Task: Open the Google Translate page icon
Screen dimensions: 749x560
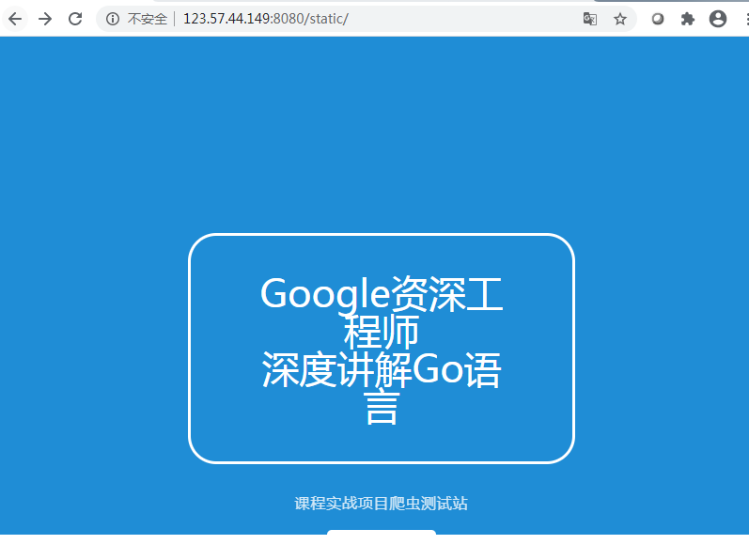Action: point(590,19)
